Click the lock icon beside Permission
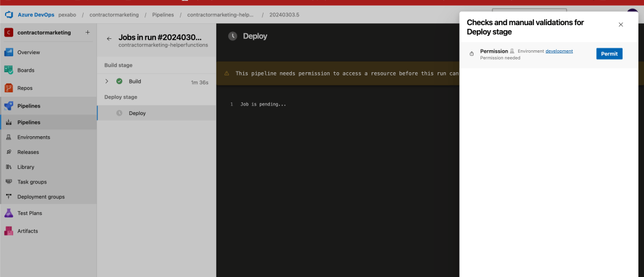This screenshot has width=644, height=277. 472,54
